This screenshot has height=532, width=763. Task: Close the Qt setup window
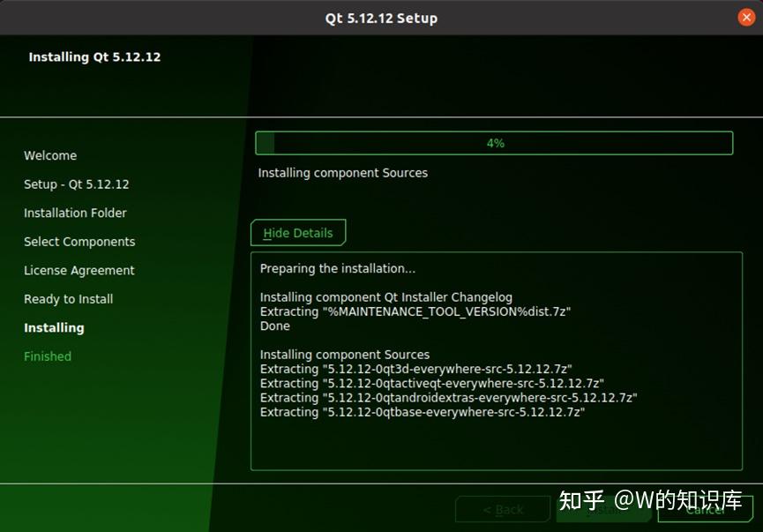tap(747, 17)
